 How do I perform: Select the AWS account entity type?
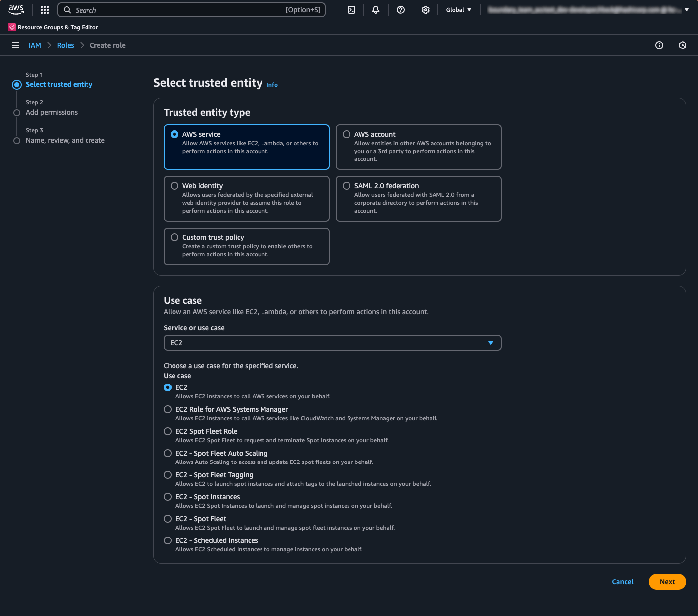[419, 147]
